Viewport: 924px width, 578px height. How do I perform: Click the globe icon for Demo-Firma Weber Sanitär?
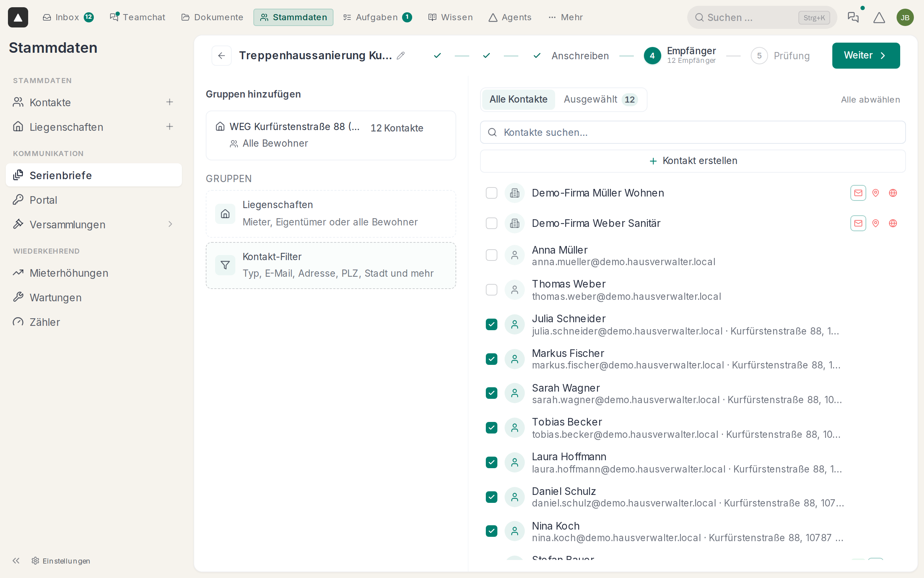tap(893, 223)
